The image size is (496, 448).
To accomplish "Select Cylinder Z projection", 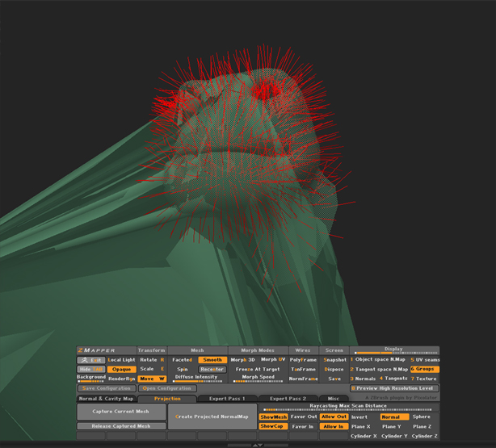I will coord(425,436).
